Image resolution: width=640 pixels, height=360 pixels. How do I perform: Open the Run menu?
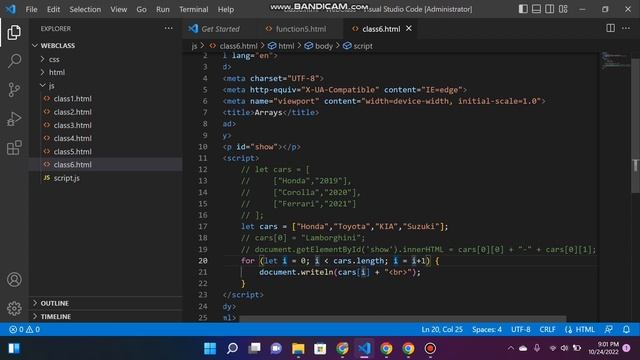(162, 9)
